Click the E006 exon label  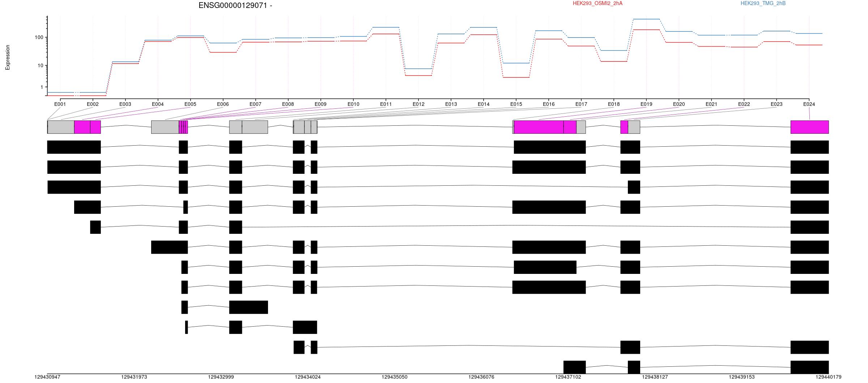click(x=223, y=104)
